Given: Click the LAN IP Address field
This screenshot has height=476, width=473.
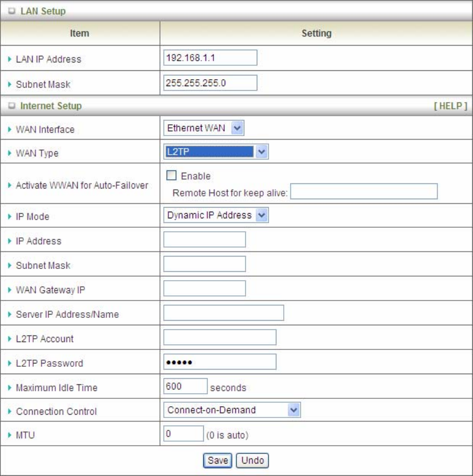Looking at the screenshot, I should pos(210,58).
